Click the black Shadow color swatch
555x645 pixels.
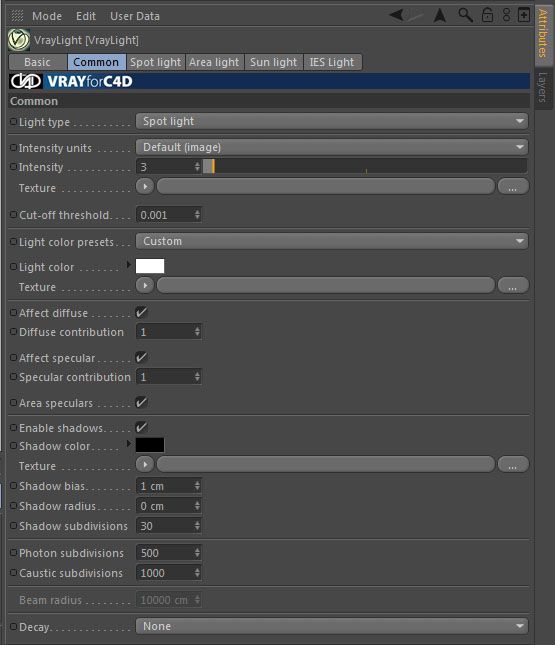(150, 445)
